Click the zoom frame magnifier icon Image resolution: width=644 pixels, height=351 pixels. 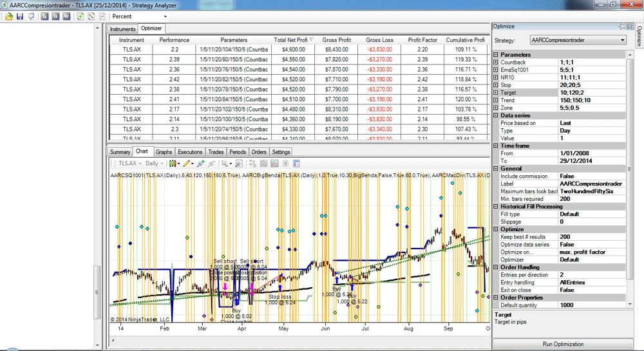pos(239,164)
